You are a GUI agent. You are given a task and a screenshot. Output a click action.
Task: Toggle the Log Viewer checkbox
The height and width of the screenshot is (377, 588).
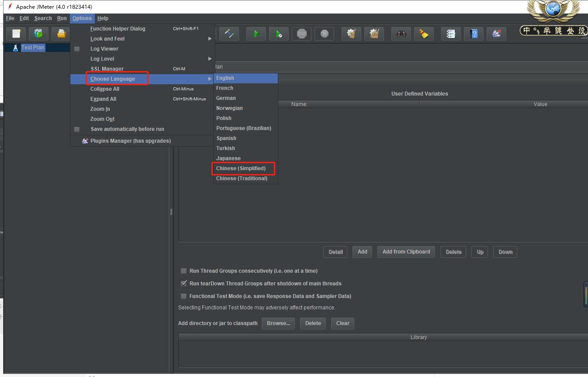77,49
